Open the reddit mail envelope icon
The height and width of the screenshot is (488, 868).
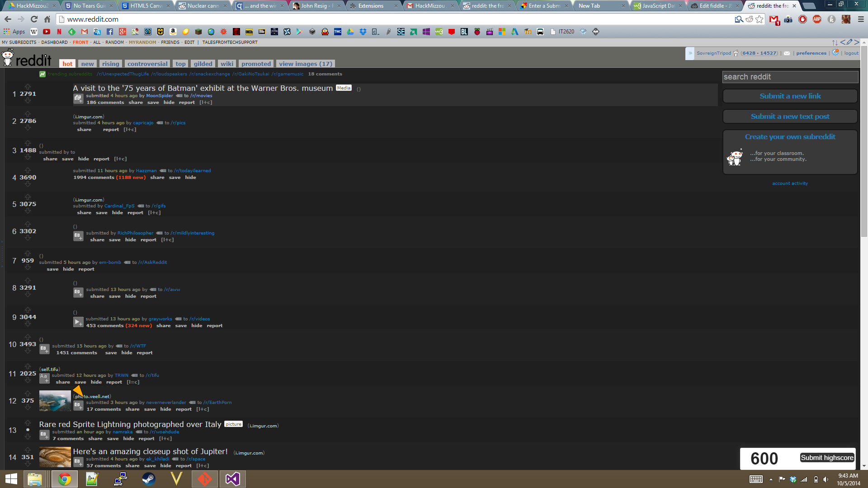787,53
